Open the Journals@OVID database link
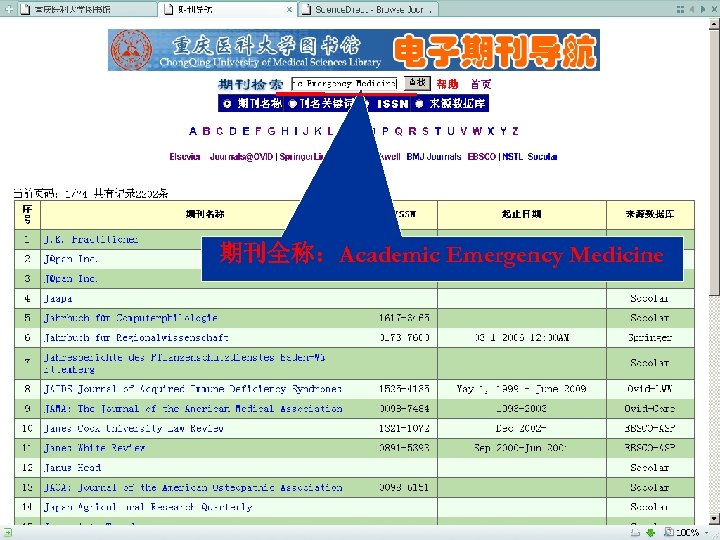 (242, 157)
